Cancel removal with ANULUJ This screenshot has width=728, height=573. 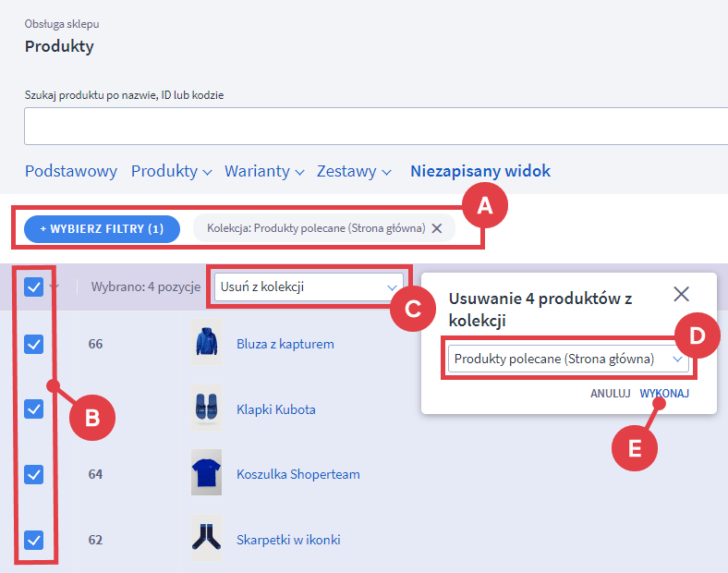(610, 393)
